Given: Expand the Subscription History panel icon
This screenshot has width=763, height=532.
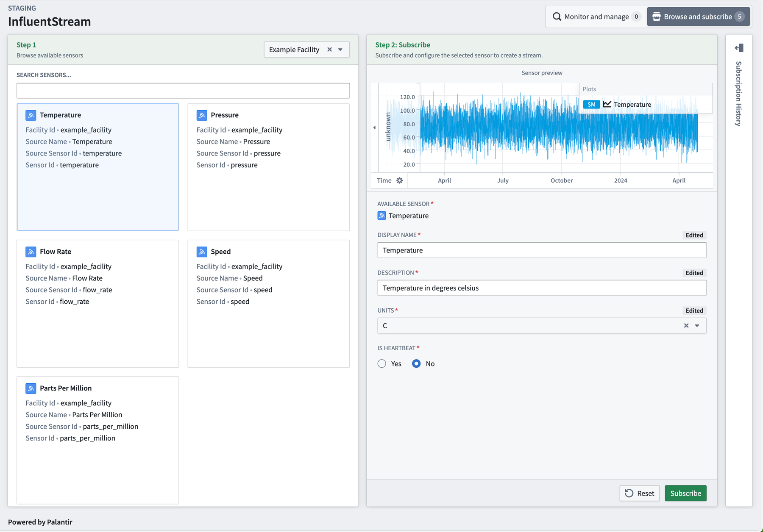Looking at the screenshot, I should coord(739,48).
